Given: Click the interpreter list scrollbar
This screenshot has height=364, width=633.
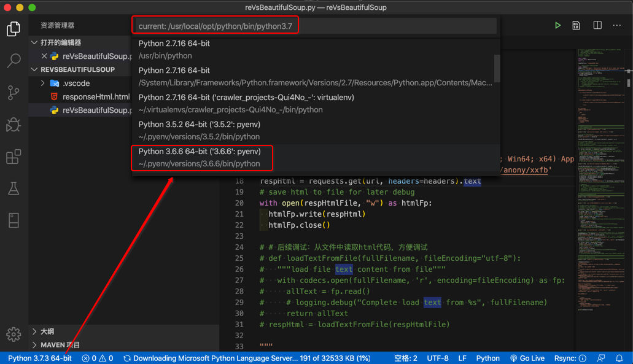Looking at the screenshot, I should click(497, 69).
